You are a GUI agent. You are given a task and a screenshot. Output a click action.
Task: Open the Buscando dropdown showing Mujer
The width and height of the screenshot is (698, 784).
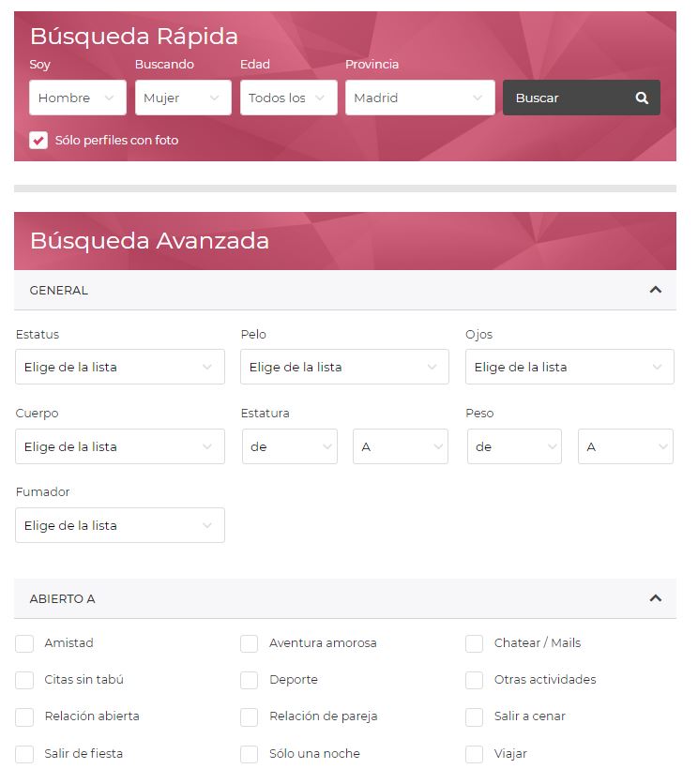pyautogui.click(x=183, y=98)
